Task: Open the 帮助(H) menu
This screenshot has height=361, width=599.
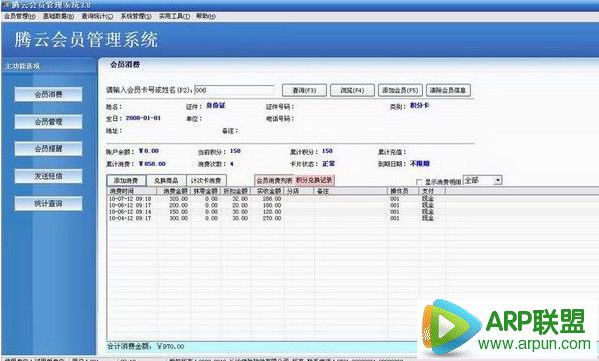Action: pyautogui.click(x=206, y=16)
